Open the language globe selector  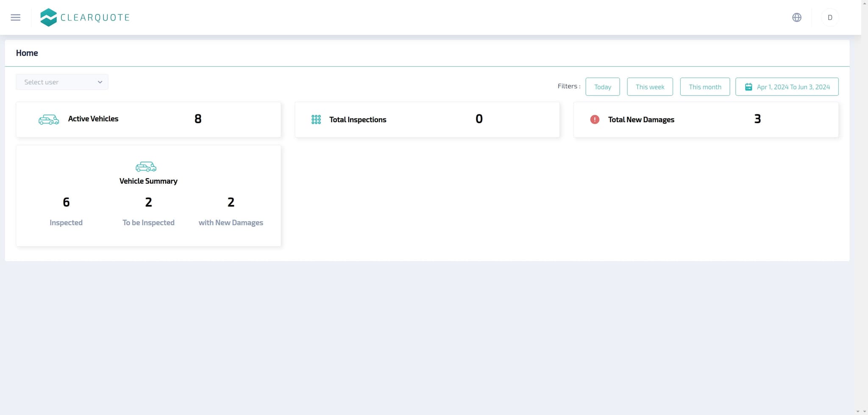pyautogui.click(x=797, y=17)
